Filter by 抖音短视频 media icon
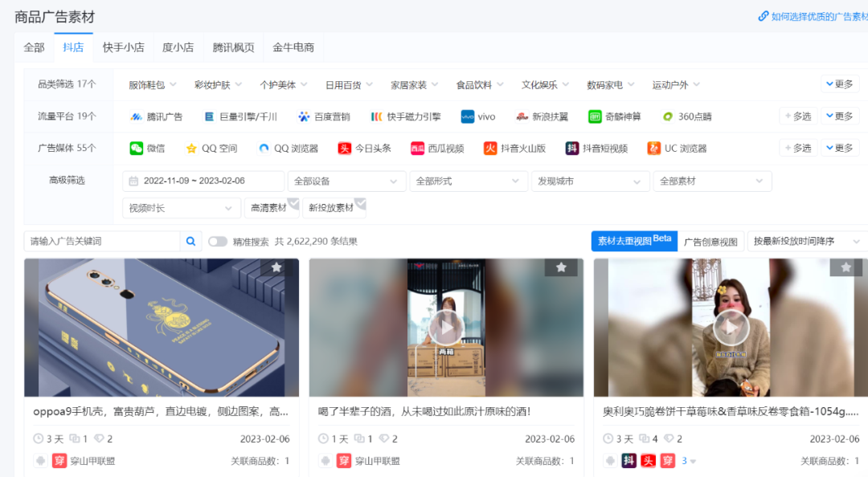 click(572, 149)
